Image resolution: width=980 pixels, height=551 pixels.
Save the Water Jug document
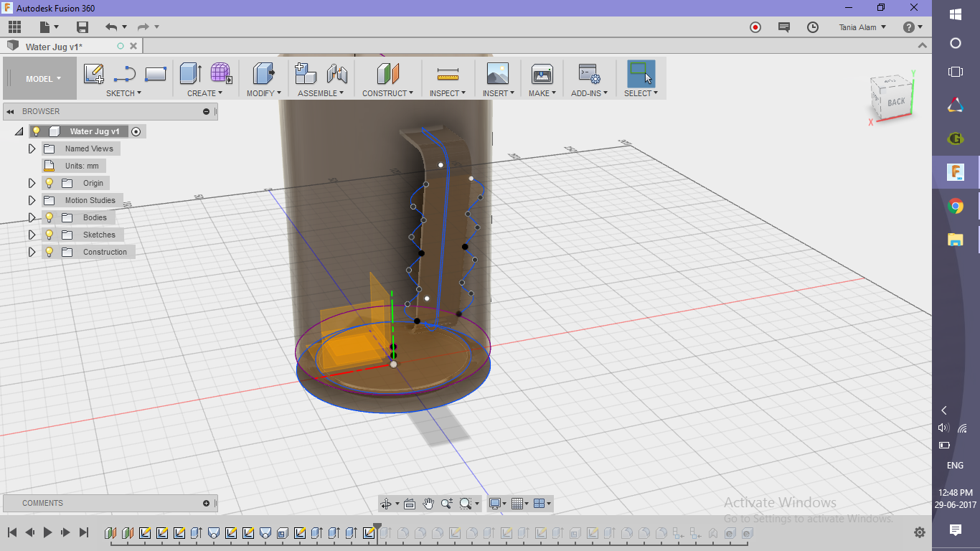(83, 27)
